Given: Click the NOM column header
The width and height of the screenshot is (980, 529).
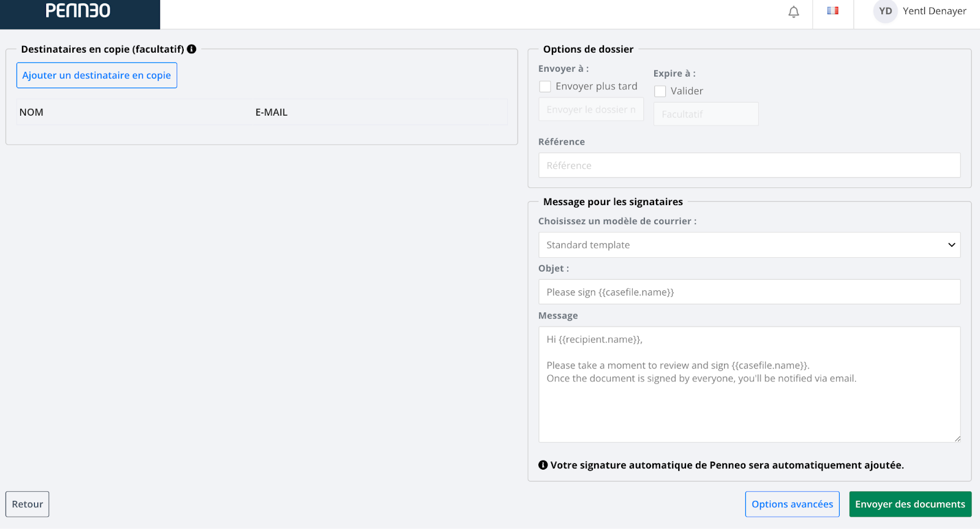Looking at the screenshot, I should point(31,112).
